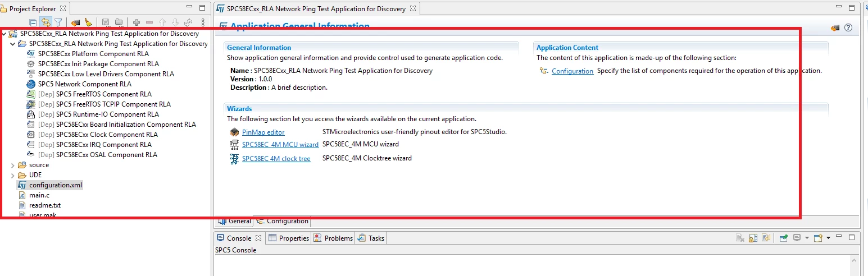Image resolution: width=868 pixels, height=276 pixels.
Task: Select SPC58ECxx Low Level Drivers Component RLA
Action: click(x=106, y=74)
